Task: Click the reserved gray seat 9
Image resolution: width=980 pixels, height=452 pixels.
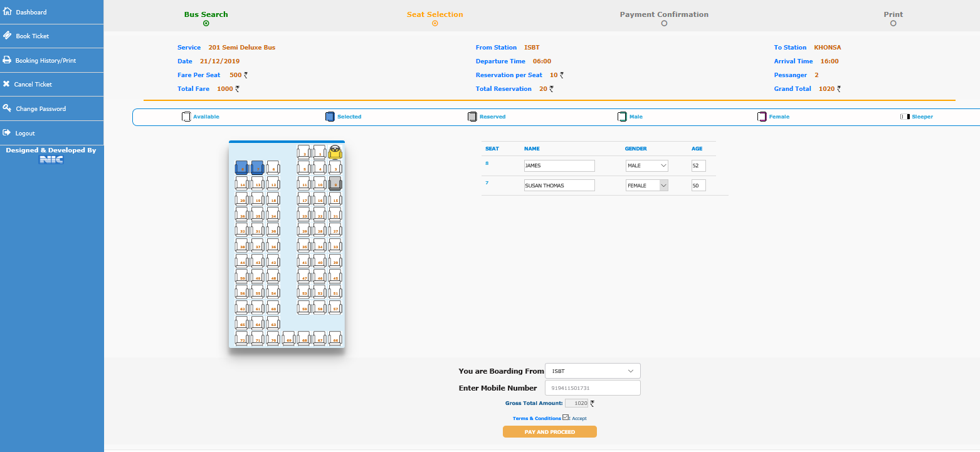Action: (335, 183)
